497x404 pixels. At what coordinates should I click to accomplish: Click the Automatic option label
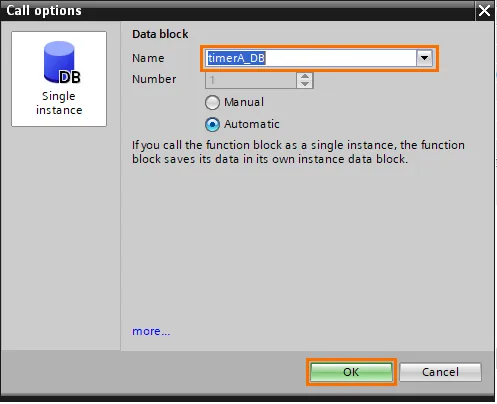pos(252,124)
